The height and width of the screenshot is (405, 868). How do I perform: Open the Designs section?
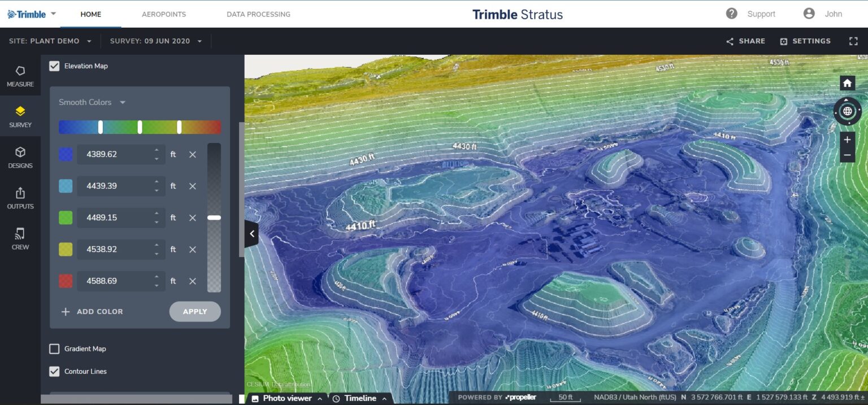(20, 156)
